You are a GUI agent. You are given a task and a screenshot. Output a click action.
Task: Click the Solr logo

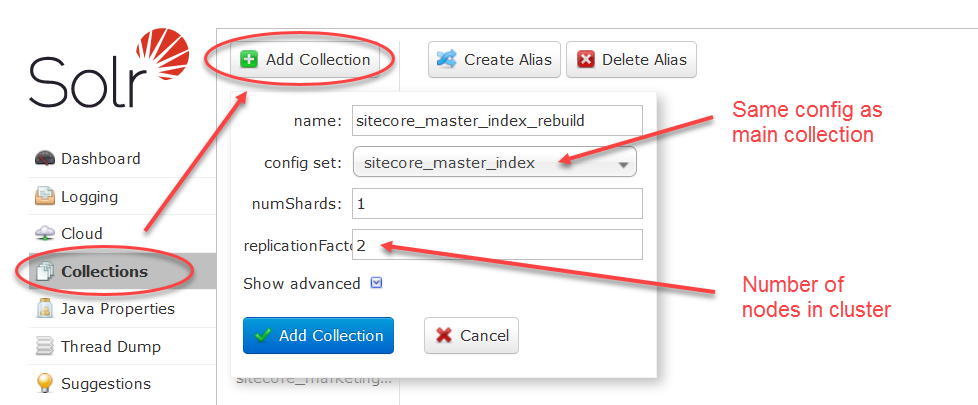tap(109, 71)
